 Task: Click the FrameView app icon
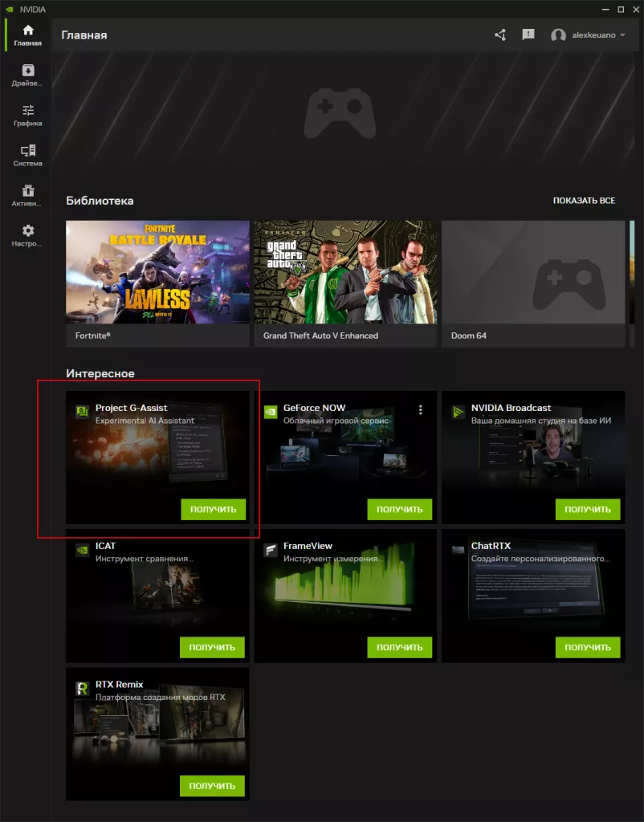[270, 550]
